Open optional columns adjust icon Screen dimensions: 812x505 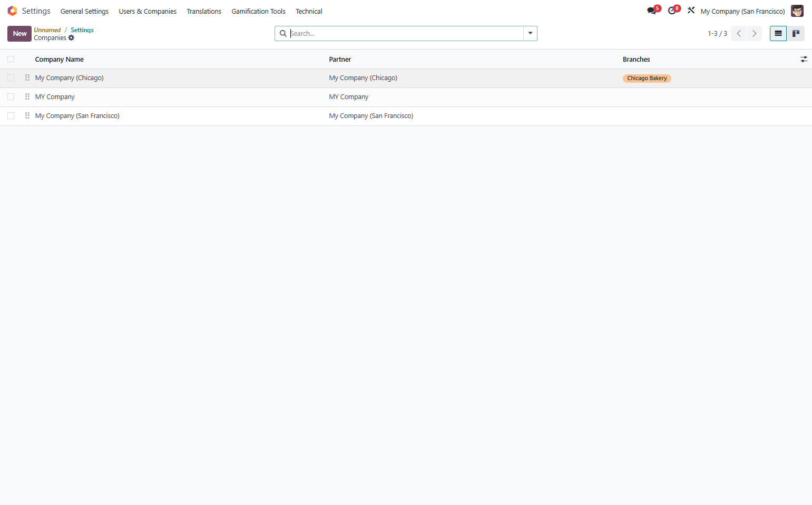pos(804,60)
